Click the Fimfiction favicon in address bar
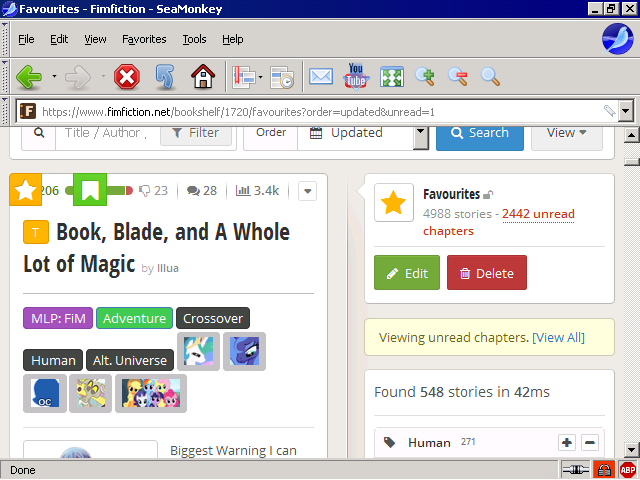Screen dimensions: 640x480 [28, 111]
